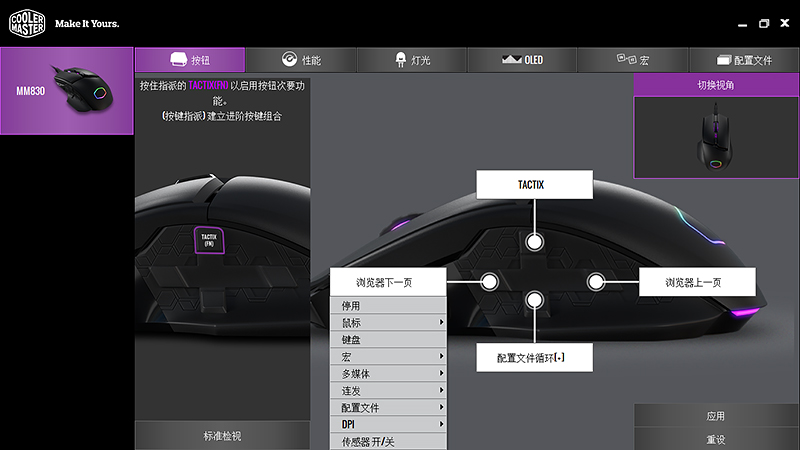Open the 配置文件 profiles tab
The width and height of the screenshot is (800, 450).
[744, 60]
